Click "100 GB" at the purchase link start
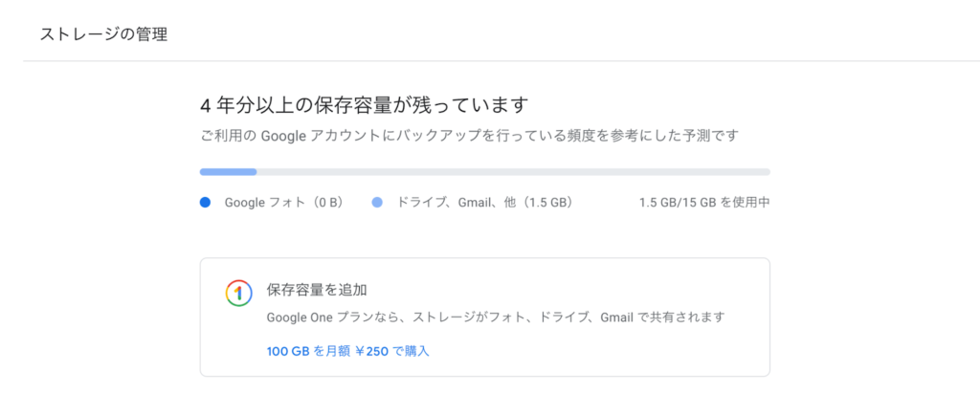The height and width of the screenshot is (416, 980). point(288,351)
